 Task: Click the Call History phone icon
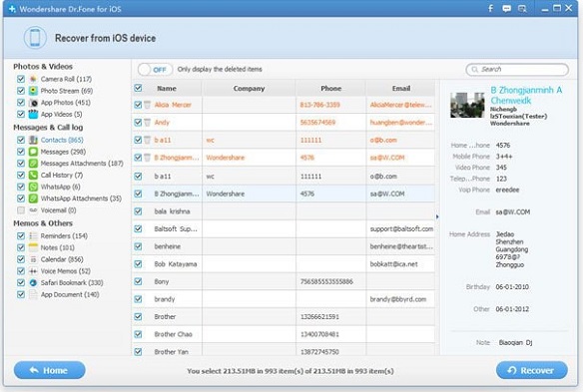[x=33, y=175]
